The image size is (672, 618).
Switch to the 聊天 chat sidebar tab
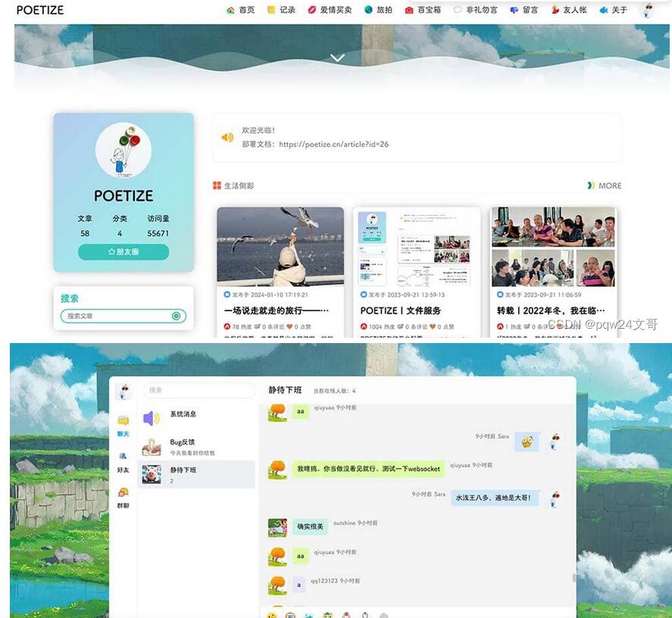coord(123,425)
